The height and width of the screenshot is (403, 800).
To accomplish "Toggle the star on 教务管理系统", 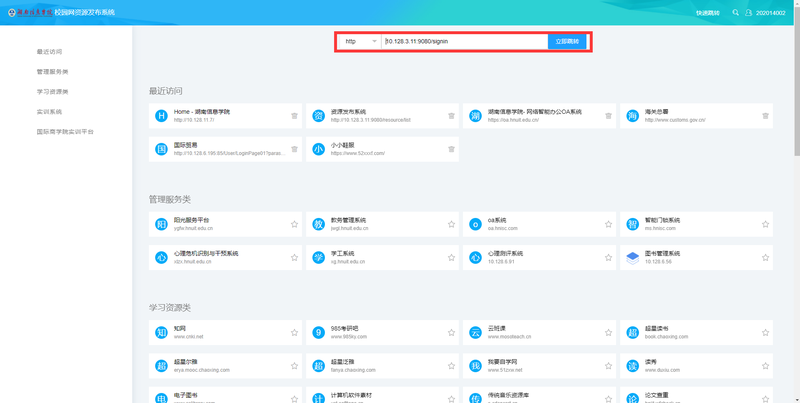I will pyautogui.click(x=452, y=224).
